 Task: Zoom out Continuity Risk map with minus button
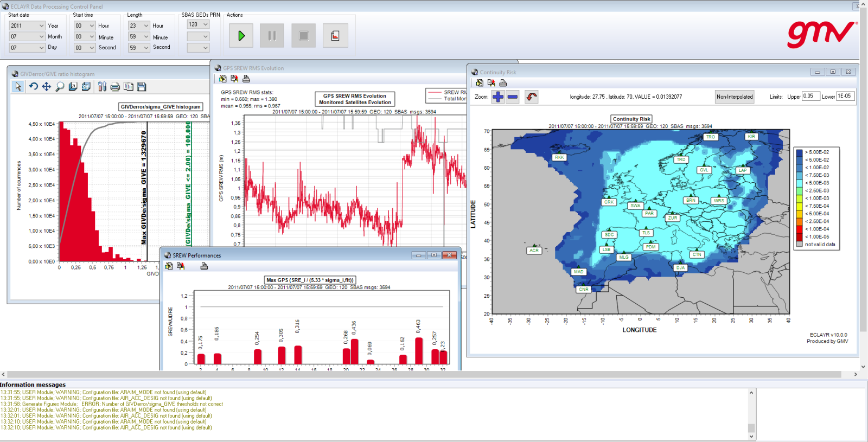(512, 97)
